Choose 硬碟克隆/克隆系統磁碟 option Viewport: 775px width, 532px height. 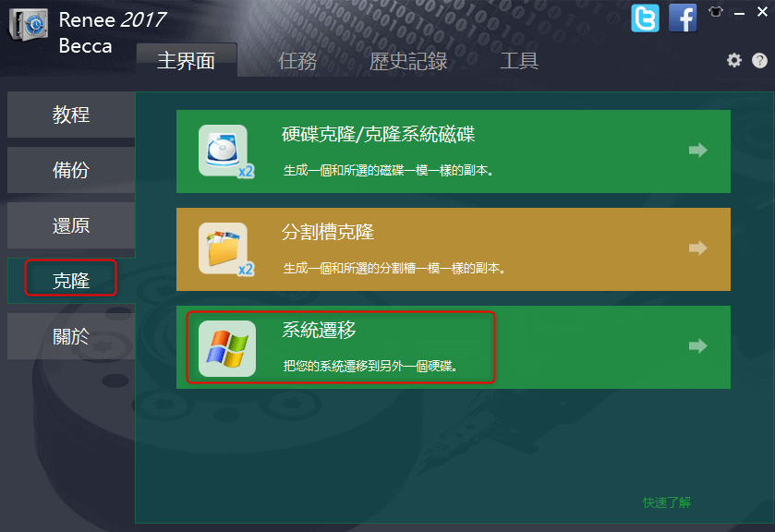[x=454, y=151]
